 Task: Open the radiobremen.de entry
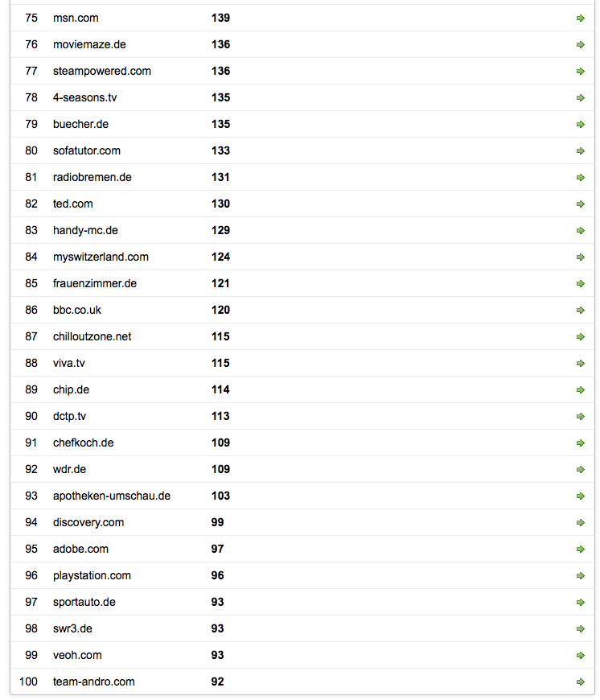point(92,177)
